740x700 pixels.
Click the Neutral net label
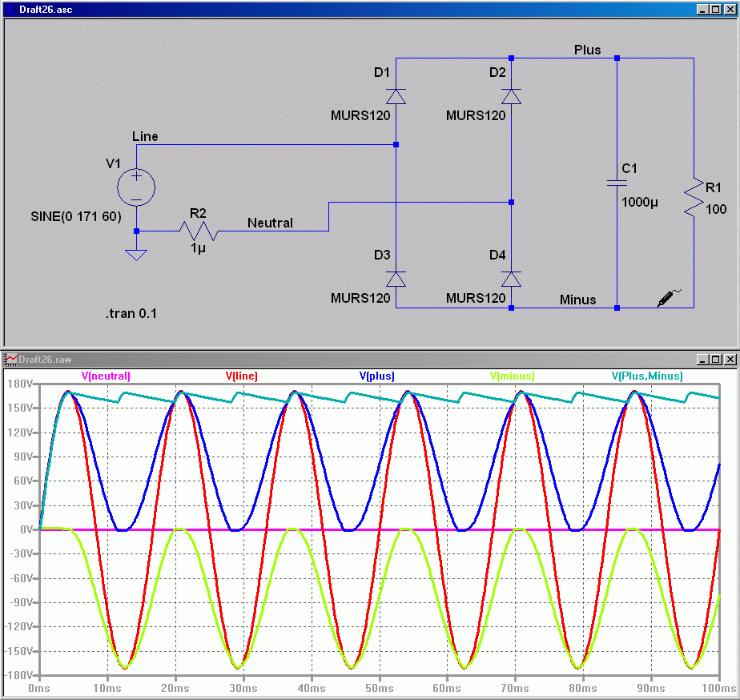(x=270, y=223)
